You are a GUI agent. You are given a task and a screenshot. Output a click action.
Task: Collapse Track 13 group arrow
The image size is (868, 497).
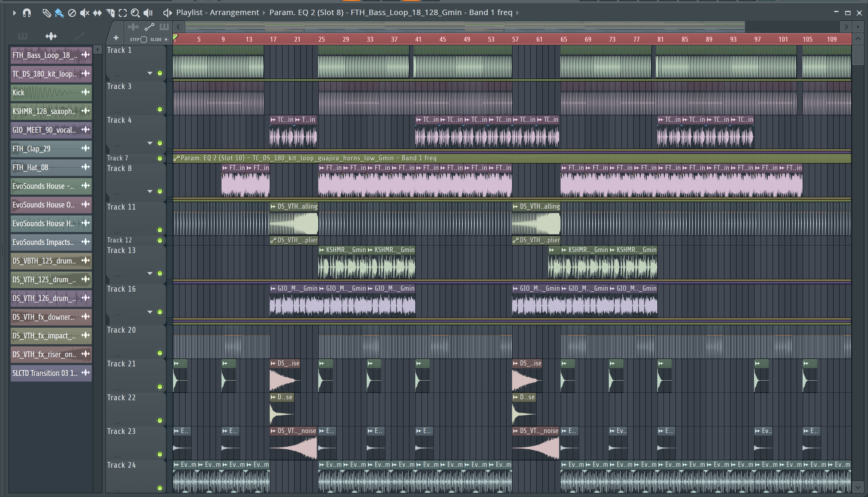(150, 274)
